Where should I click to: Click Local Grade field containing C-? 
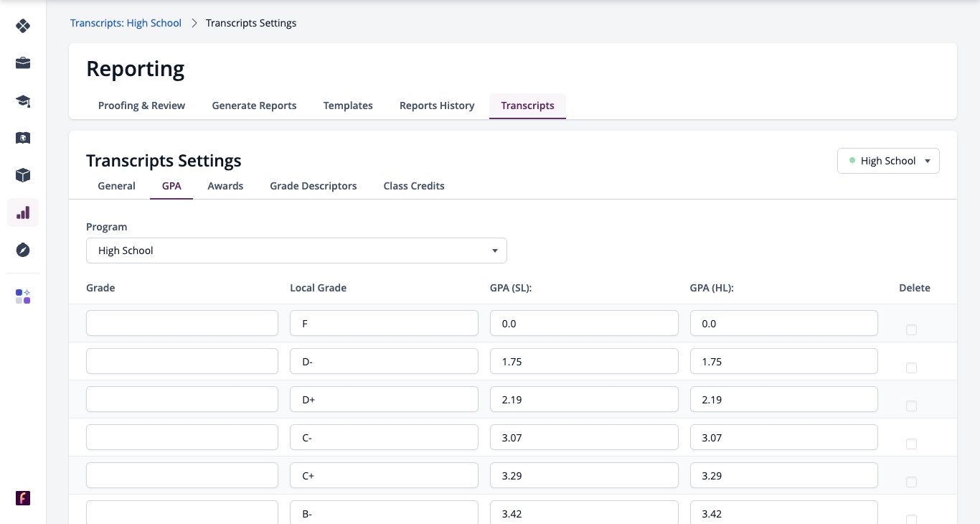coord(384,437)
